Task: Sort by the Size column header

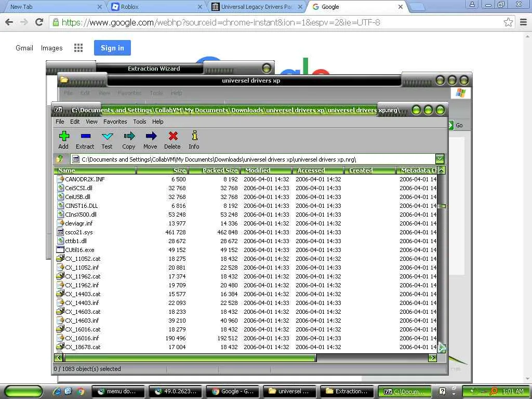Action: click(x=162, y=170)
